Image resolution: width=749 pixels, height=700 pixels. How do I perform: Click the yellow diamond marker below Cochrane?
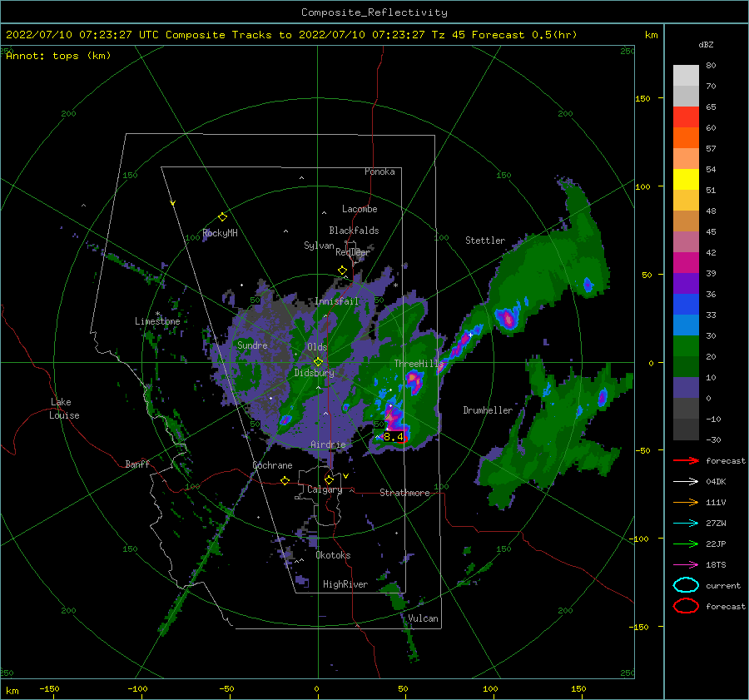click(x=285, y=480)
